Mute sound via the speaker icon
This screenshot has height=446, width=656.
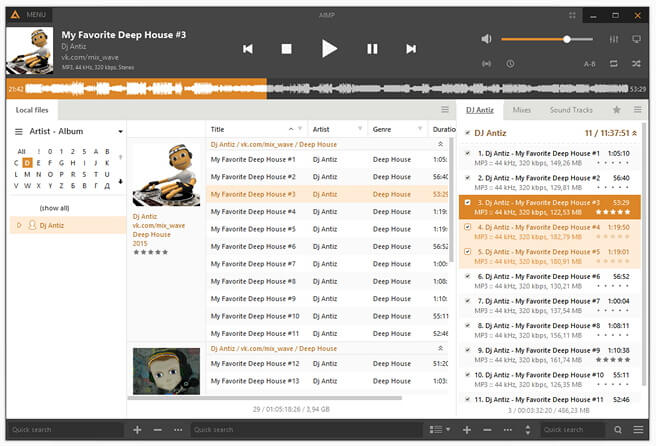click(x=486, y=39)
